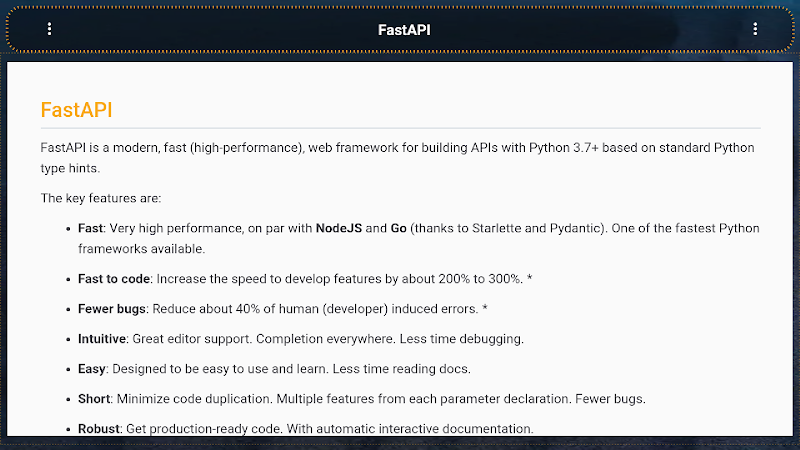Select the bold 'Robust' feature label
The height and width of the screenshot is (450, 800).
click(99, 429)
